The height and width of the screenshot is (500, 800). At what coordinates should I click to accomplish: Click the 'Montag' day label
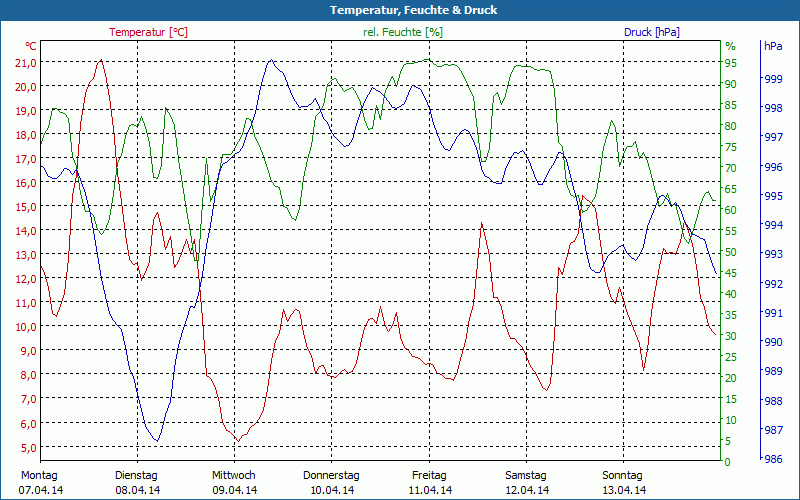(x=39, y=476)
